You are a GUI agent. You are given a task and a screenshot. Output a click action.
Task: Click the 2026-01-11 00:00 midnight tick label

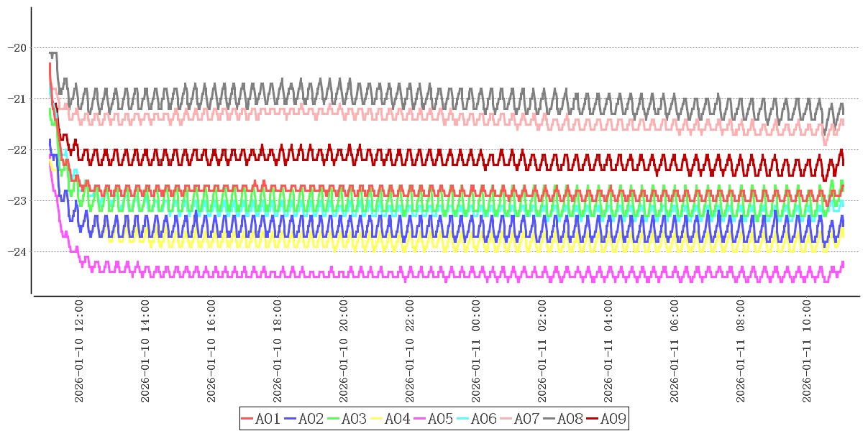pos(476,352)
